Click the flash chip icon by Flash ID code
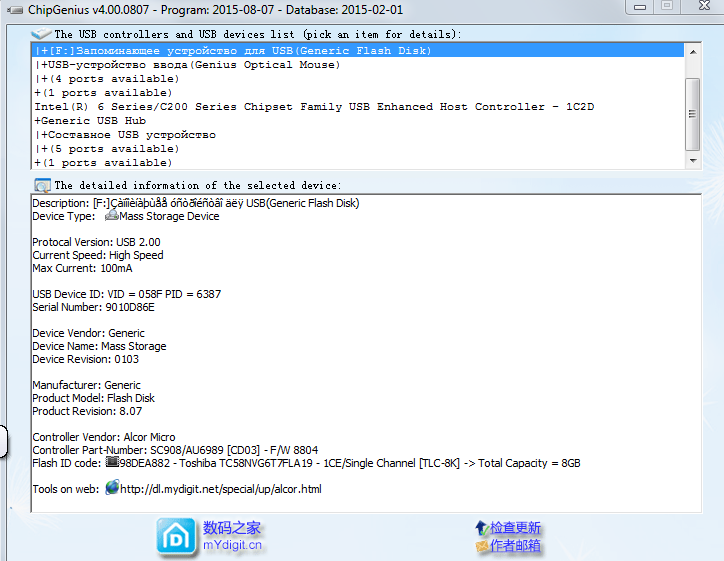Screen dimensions: 724x561 coord(112,462)
